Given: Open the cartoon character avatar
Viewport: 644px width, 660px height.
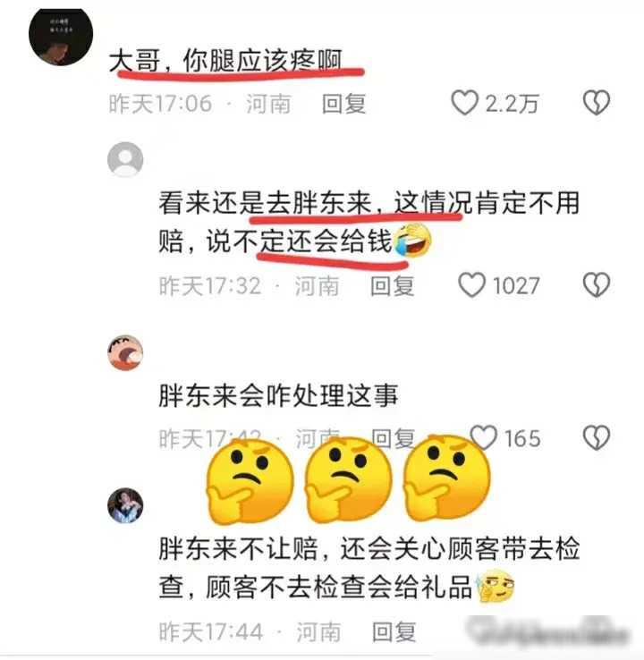Looking at the screenshot, I should 125,352.
